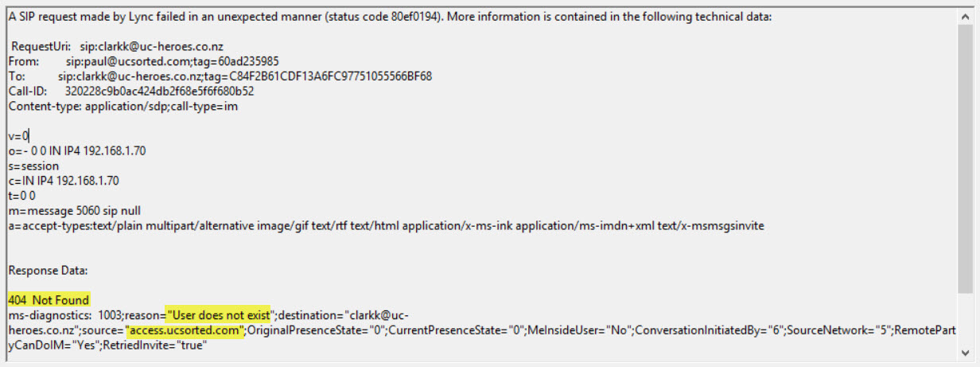Viewport: 980px width, 367px height.
Task: Click the c=IN IP4 192.168.1.70 line
Action: tap(64, 181)
